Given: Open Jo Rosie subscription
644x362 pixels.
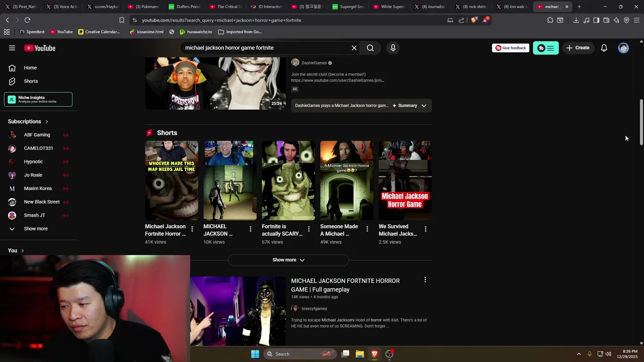Looking at the screenshot, I should tap(33, 175).
